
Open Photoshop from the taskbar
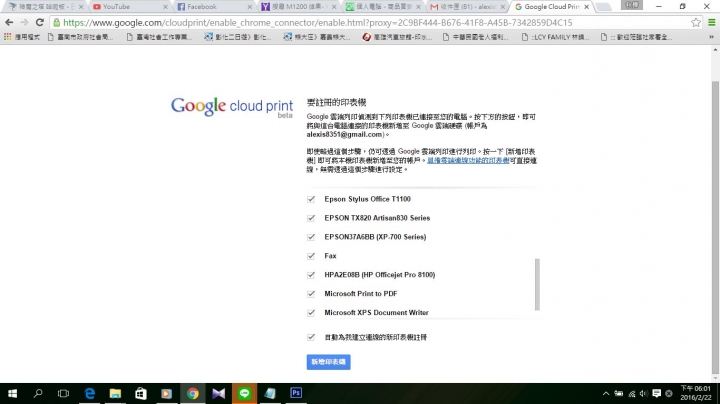296,393
